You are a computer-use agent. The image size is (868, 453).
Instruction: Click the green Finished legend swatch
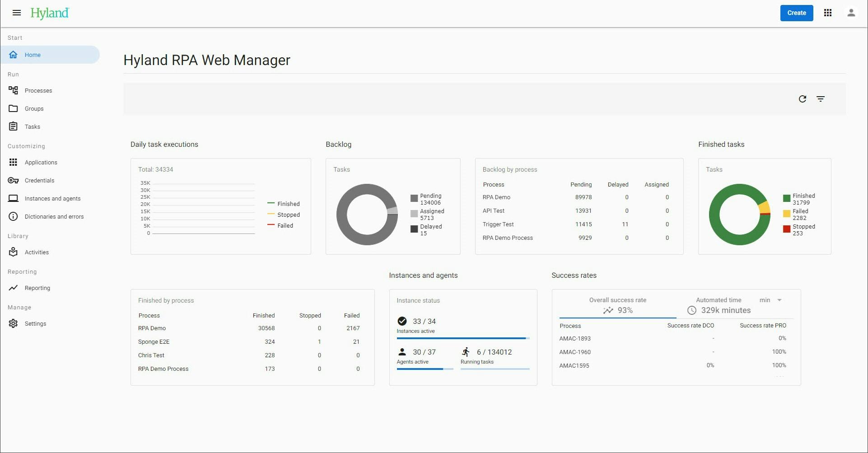coord(787,198)
